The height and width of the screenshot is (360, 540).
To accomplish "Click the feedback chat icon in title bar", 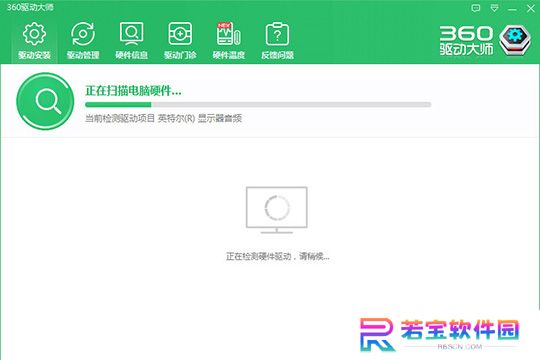I will click(x=476, y=8).
